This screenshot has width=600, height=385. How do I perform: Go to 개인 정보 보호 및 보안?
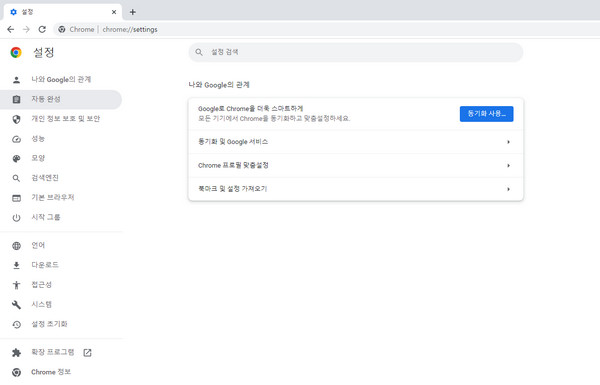61,119
